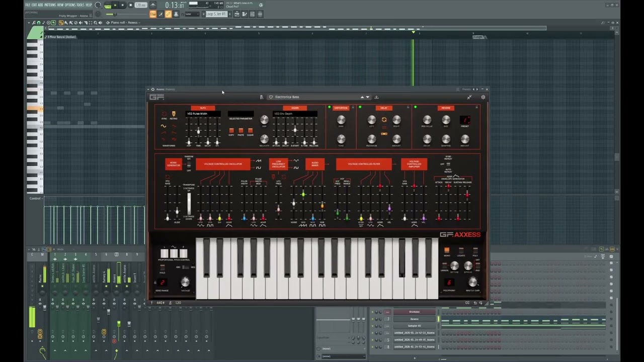
Task: Open the playlist view from toolbar
Action: 236,14
